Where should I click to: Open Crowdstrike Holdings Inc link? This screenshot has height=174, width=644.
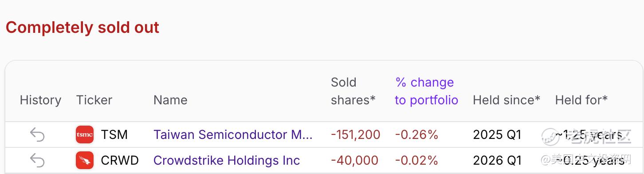(227, 160)
